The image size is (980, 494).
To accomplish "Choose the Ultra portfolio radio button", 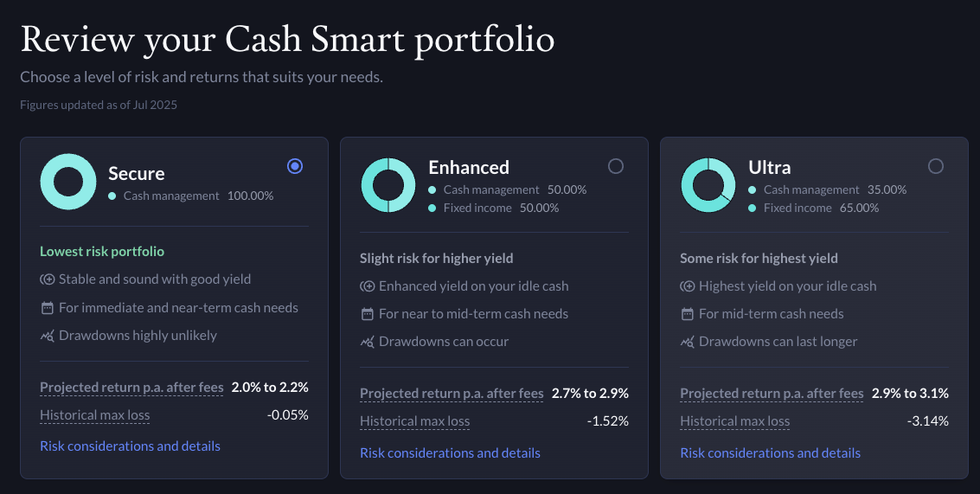I will pos(935,166).
